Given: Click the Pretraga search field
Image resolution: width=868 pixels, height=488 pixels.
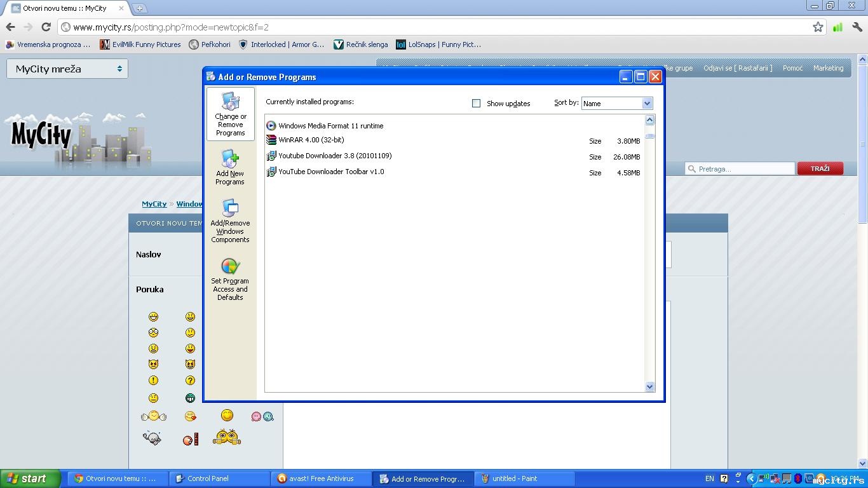Looking at the screenshot, I should 740,168.
